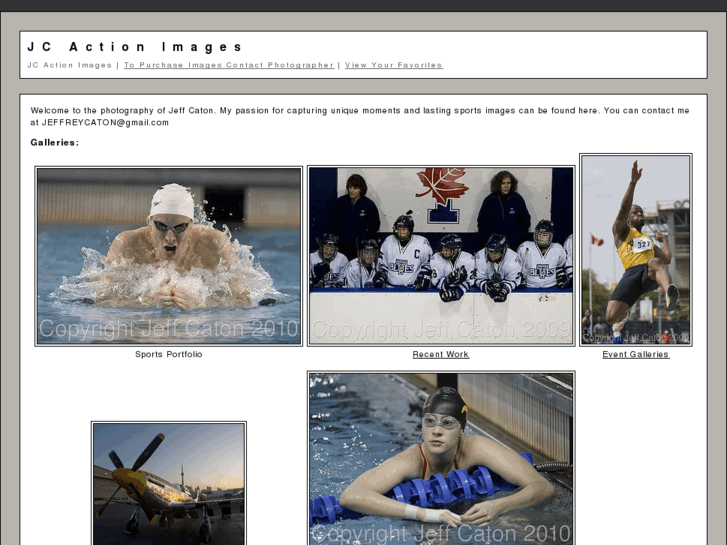Image resolution: width=727 pixels, height=545 pixels.
Task: Click the JC Action Images breadcrumb text
Action: click(x=70, y=65)
